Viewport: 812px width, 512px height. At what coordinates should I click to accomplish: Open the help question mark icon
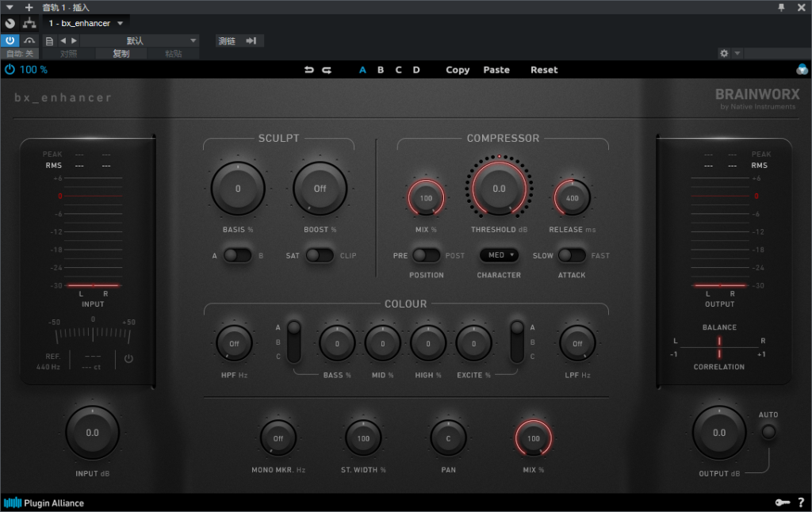[801, 502]
